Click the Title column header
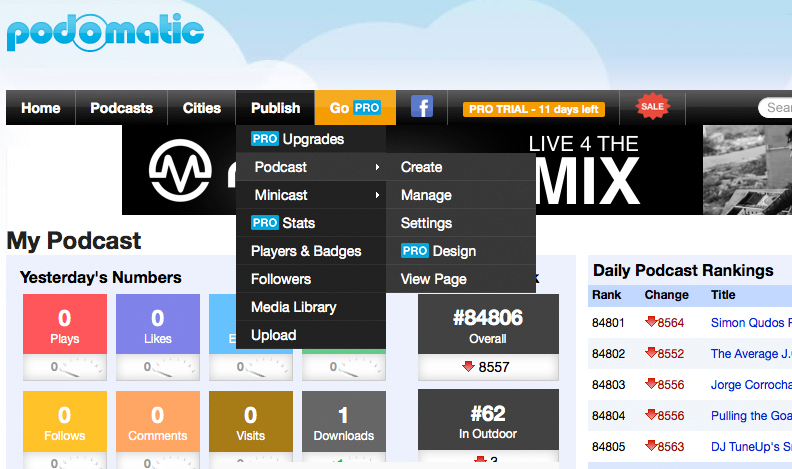792x469 pixels. (x=723, y=295)
